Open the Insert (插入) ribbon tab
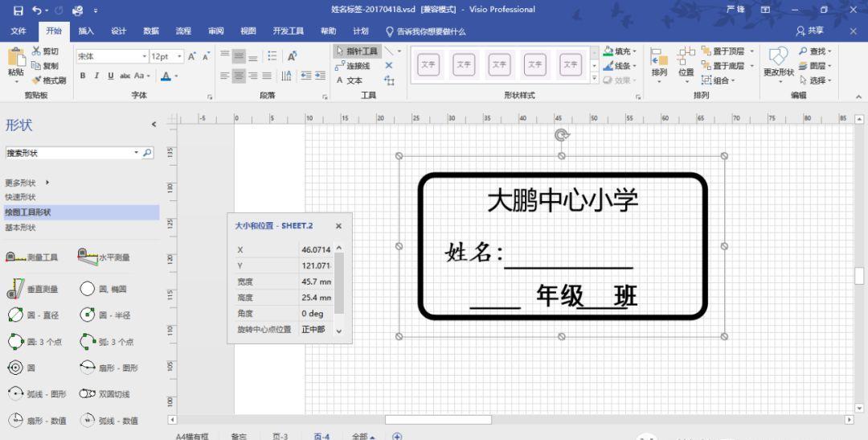Viewport: 868px width, 440px height. [86, 31]
